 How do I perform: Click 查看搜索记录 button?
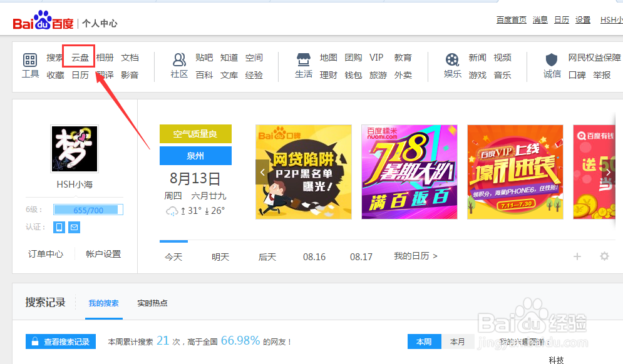tap(61, 341)
